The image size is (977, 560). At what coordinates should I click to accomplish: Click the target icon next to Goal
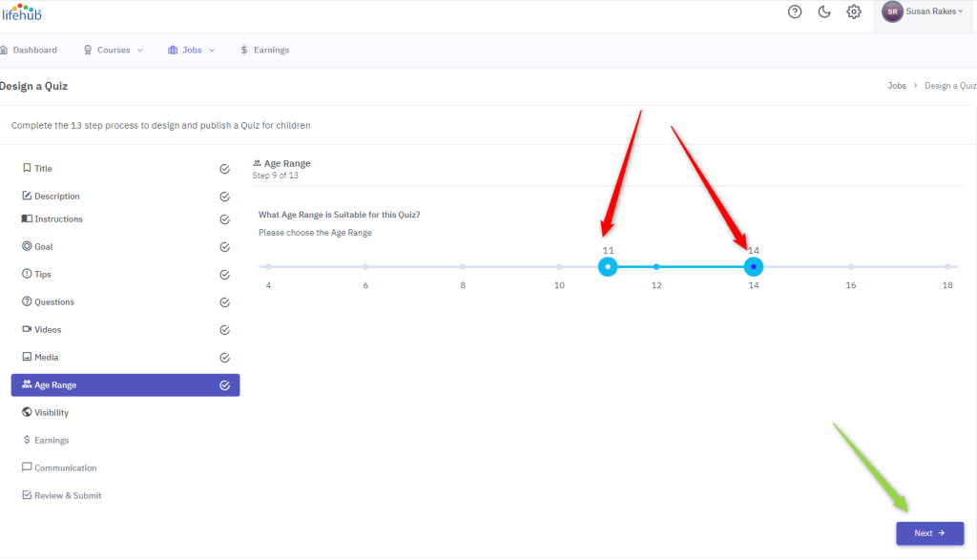(x=27, y=246)
